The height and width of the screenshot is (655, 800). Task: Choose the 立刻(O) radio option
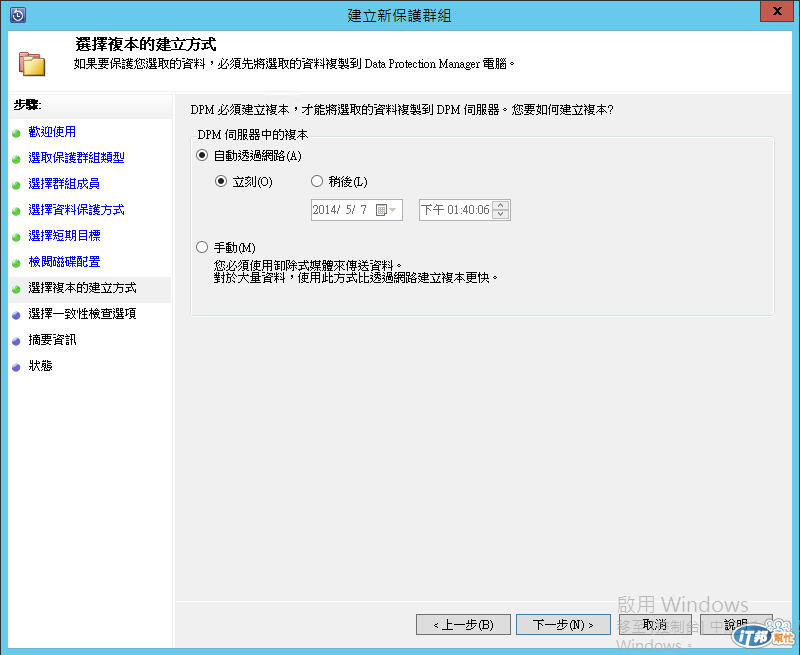220,182
